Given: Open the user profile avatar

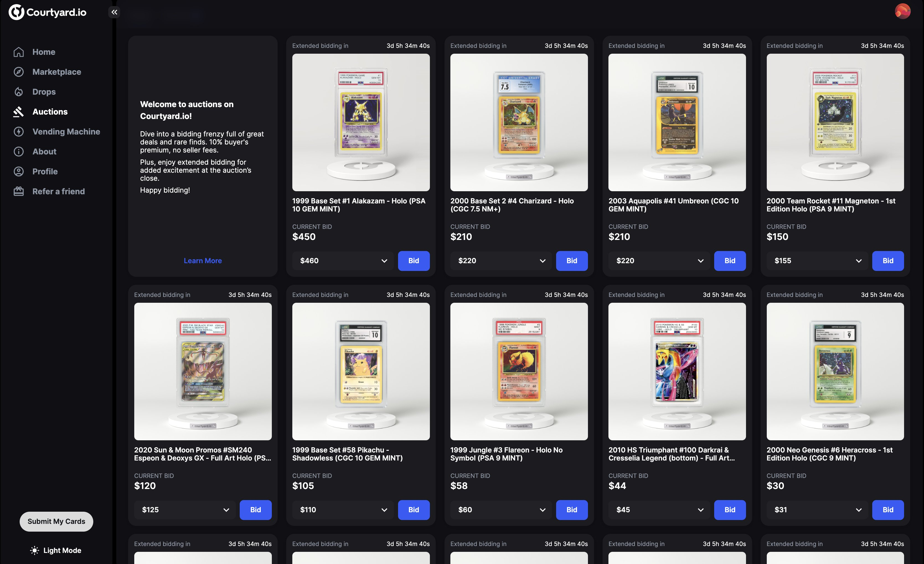Looking at the screenshot, I should click(x=903, y=12).
